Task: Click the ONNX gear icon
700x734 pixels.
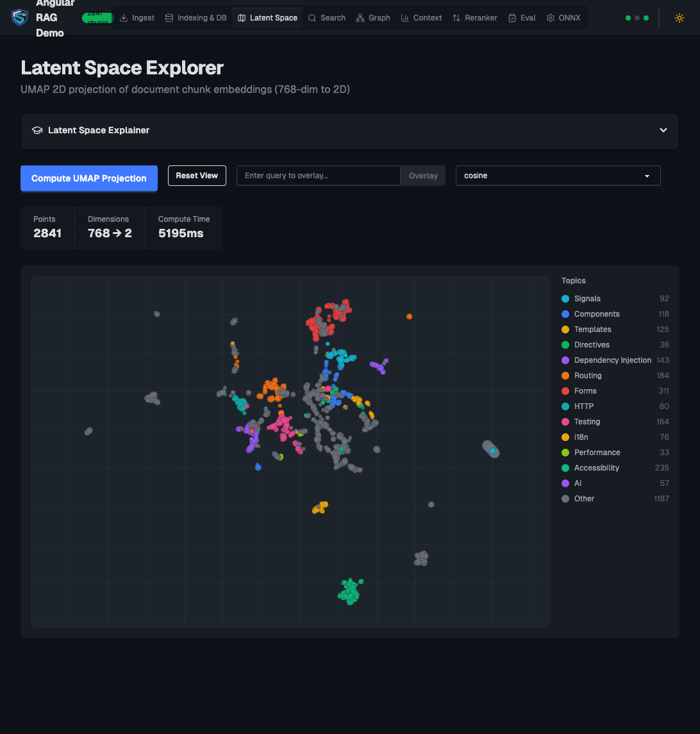Action: (550, 18)
